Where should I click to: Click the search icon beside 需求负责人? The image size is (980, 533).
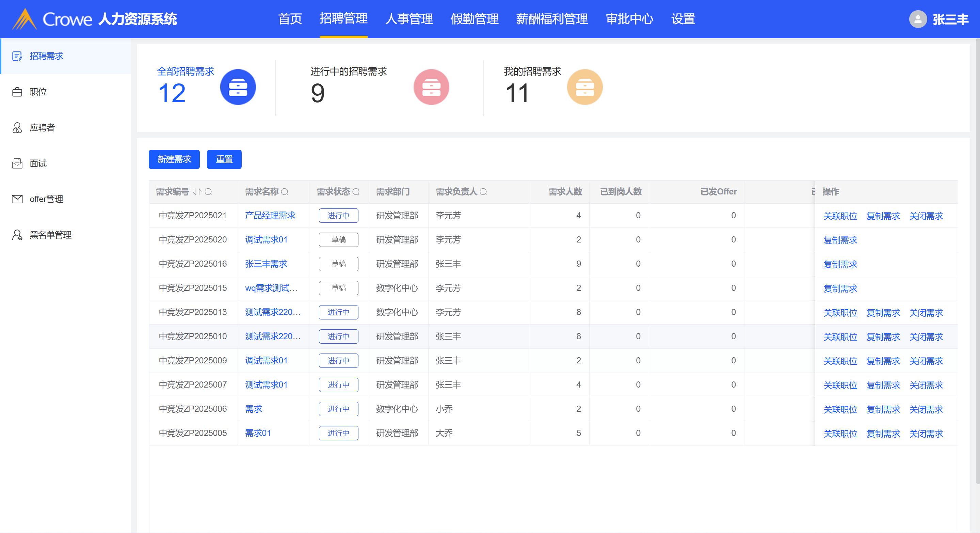483,191
